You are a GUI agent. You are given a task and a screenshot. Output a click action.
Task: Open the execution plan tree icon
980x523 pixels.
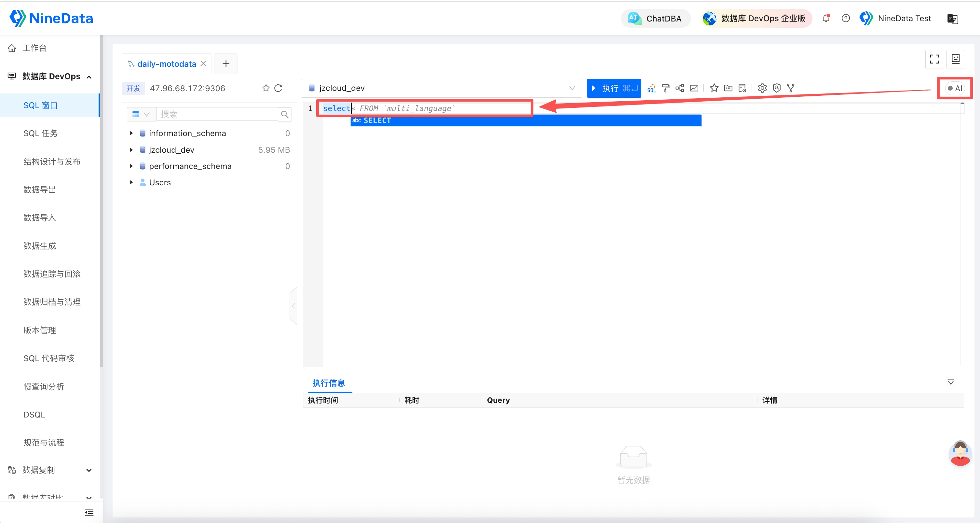[x=679, y=88]
